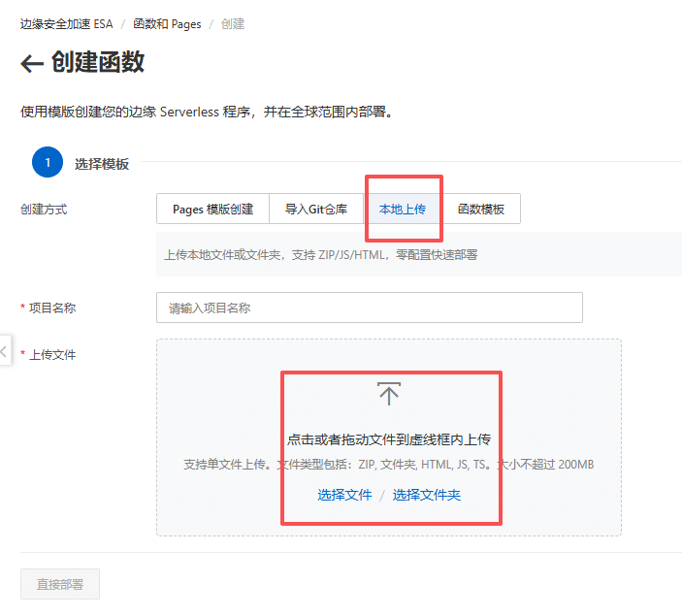Click the 点击或者拖动文件到虚线框内上传 dropzone text

tap(389, 439)
